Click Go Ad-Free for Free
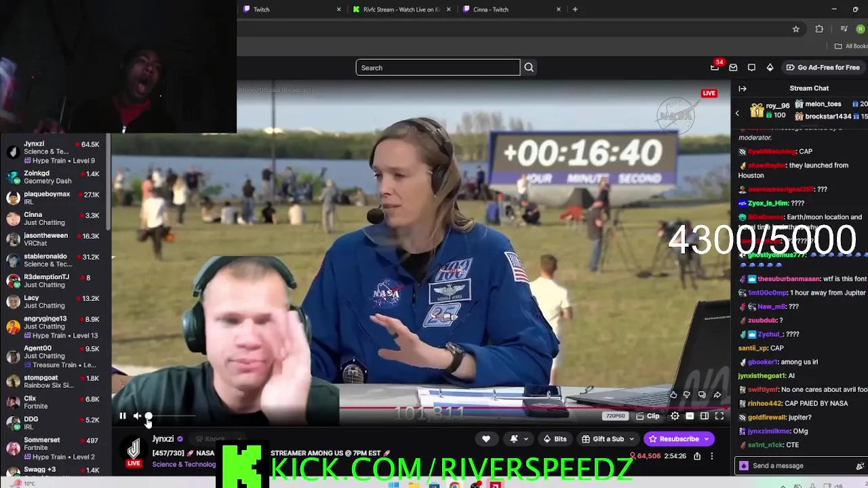This screenshot has height=488, width=868. point(823,68)
